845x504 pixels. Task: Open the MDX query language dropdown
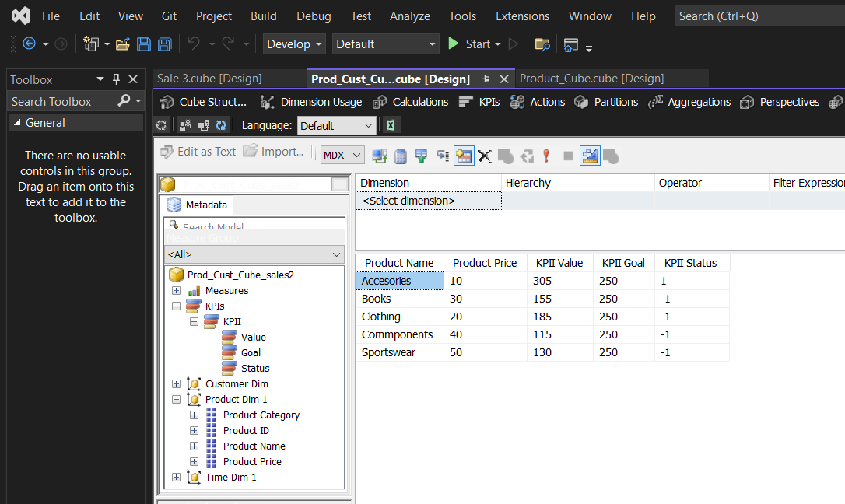click(342, 155)
